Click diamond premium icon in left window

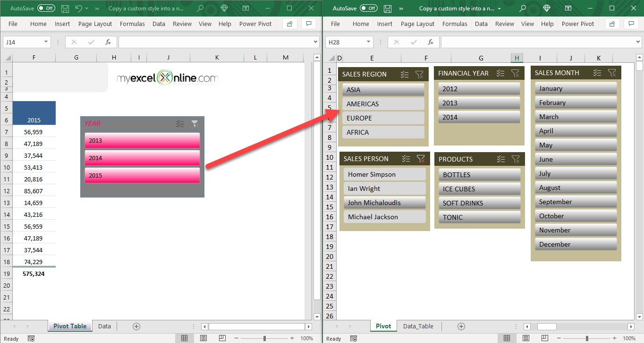pyautogui.click(x=224, y=9)
